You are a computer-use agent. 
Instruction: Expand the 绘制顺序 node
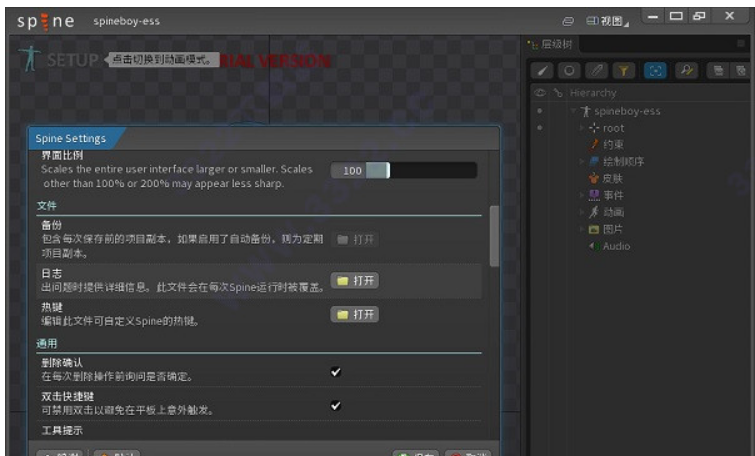(582, 161)
